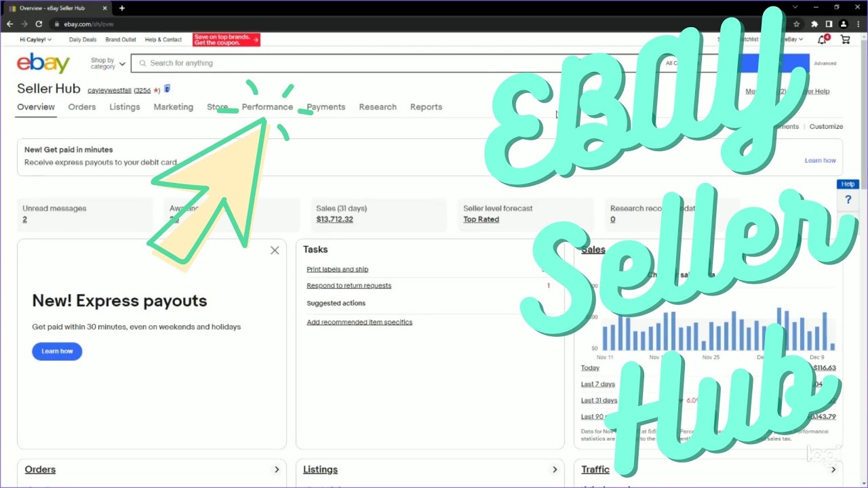Screen dimensions: 868x488
Task: Reload the page with the refresh icon
Action: click(x=39, y=24)
